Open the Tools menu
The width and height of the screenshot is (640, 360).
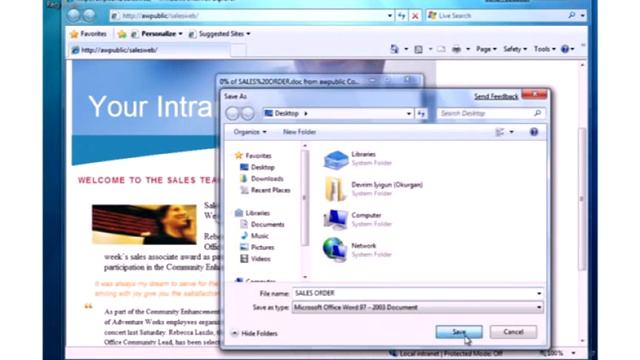(544, 49)
